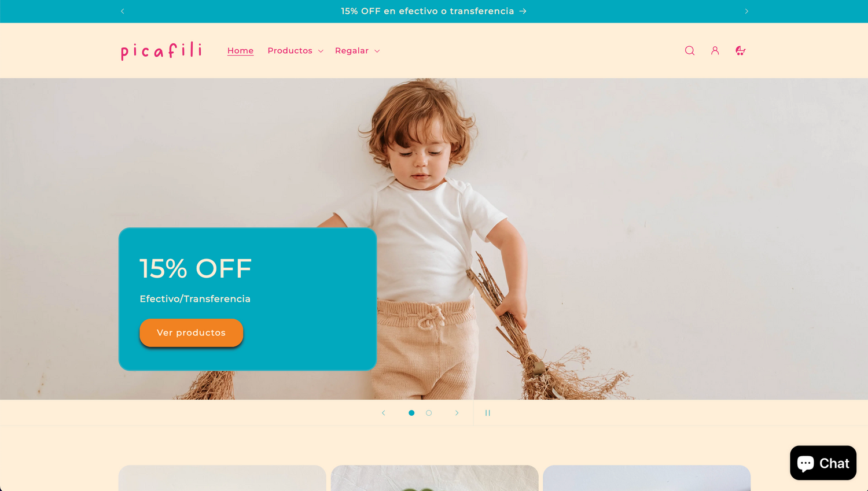
Task: Click the Ver productos button
Action: [191, 333]
